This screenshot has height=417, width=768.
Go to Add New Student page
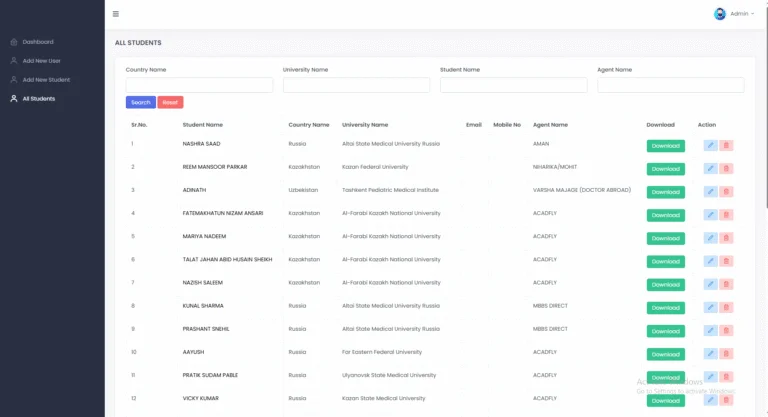tap(46, 79)
